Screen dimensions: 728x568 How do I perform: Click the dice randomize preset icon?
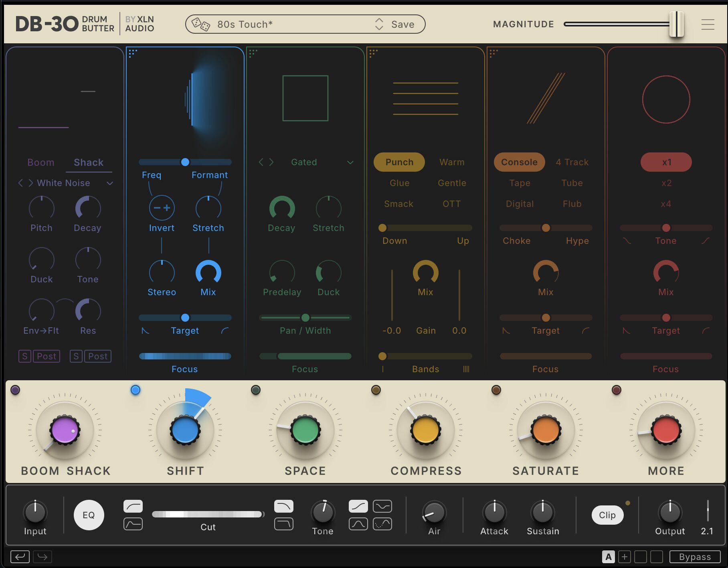tap(200, 24)
